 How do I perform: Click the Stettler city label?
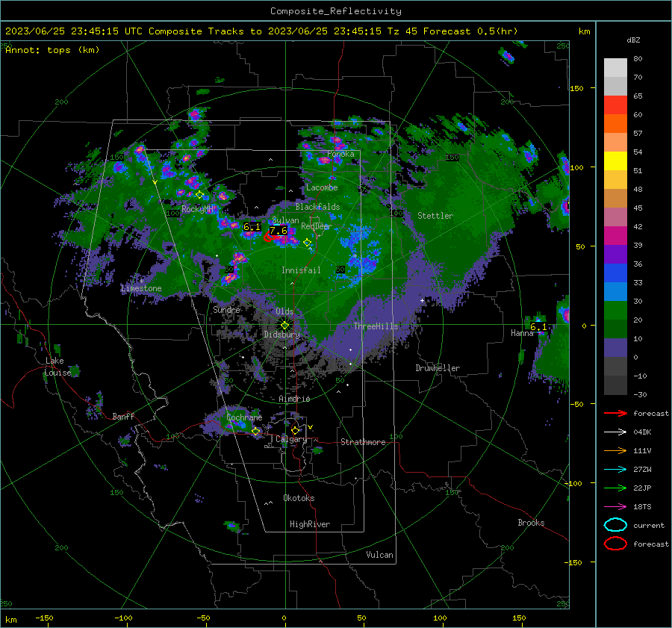tap(435, 216)
